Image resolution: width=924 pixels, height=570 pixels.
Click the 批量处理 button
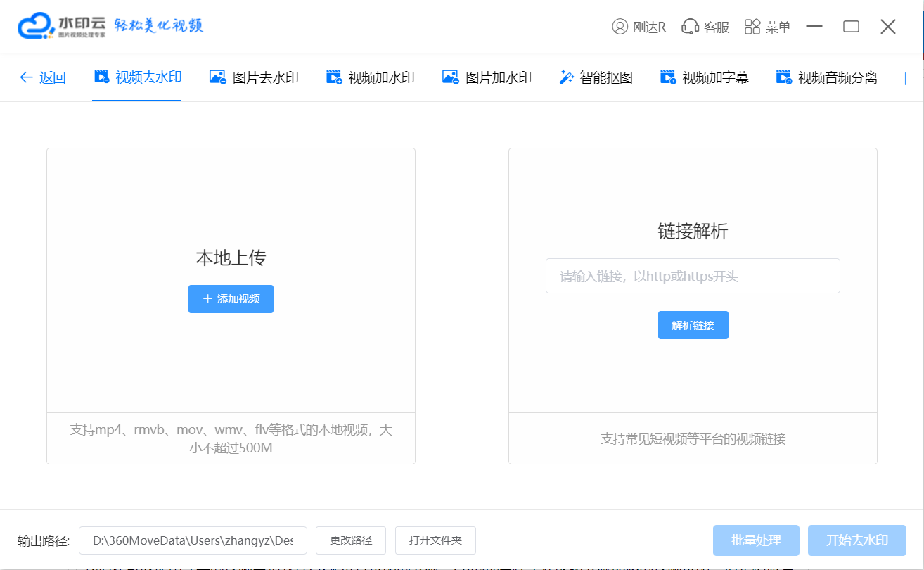[x=756, y=540]
